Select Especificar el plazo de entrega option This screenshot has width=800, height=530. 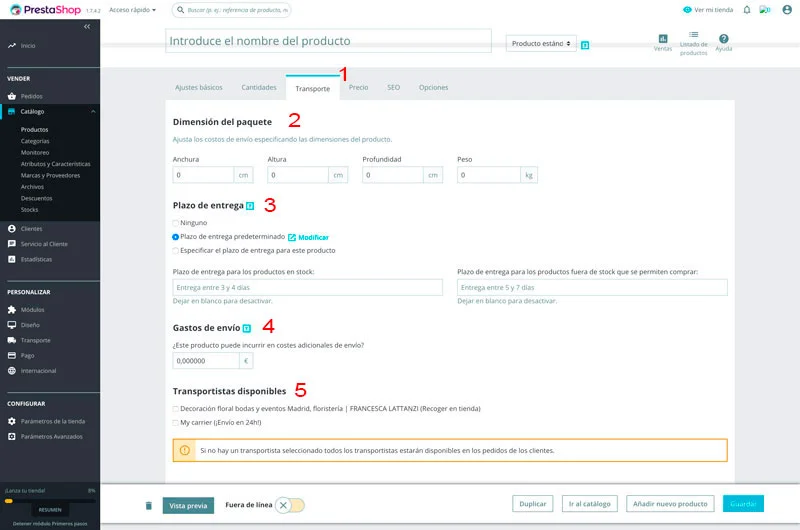[x=176, y=250]
